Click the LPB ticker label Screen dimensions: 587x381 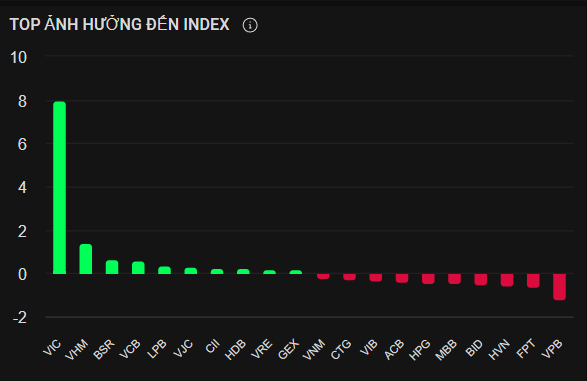tap(156, 349)
